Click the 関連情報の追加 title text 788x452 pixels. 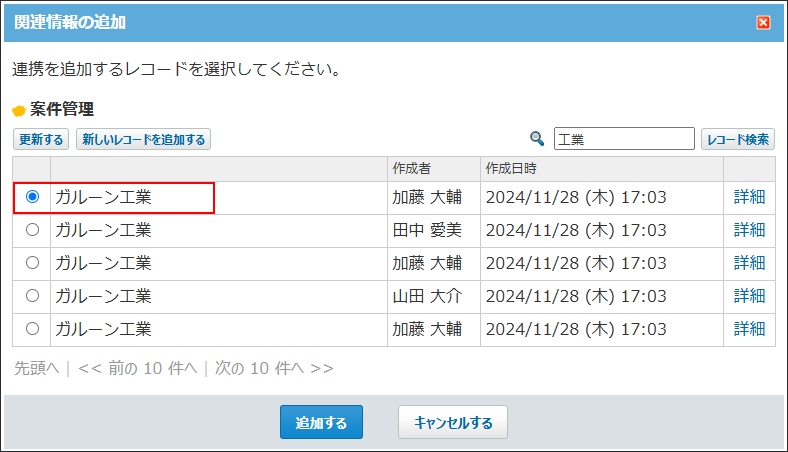70,23
